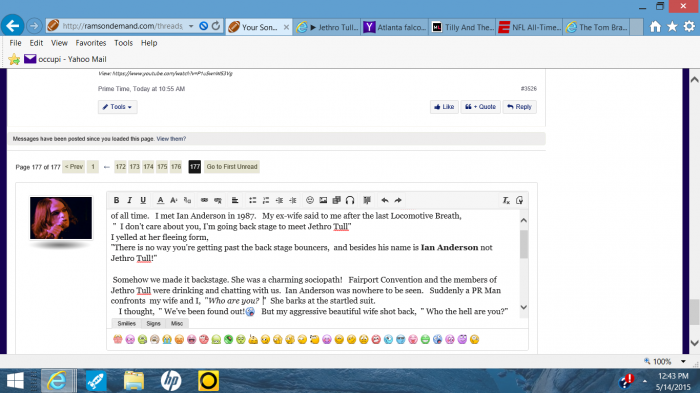Image resolution: width=700 pixels, height=393 pixels.
Task: Go to page 176 in pagination
Action: [x=176, y=167]
